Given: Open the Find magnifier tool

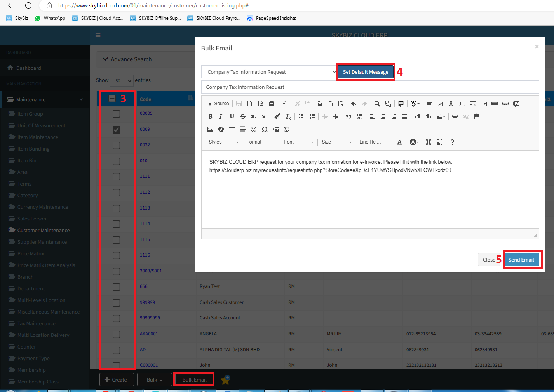Looking at the screenshot, I should tap(377, 104).
